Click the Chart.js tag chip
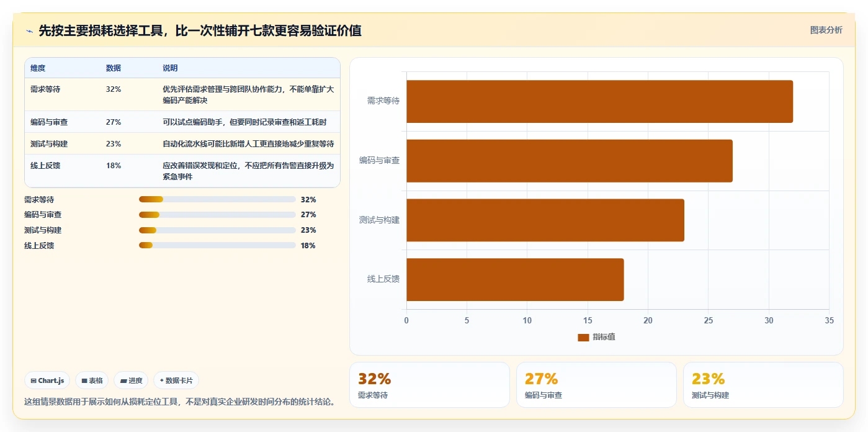Image resolution: width=868 pixels, height=432 pixels. coord(48,380)
